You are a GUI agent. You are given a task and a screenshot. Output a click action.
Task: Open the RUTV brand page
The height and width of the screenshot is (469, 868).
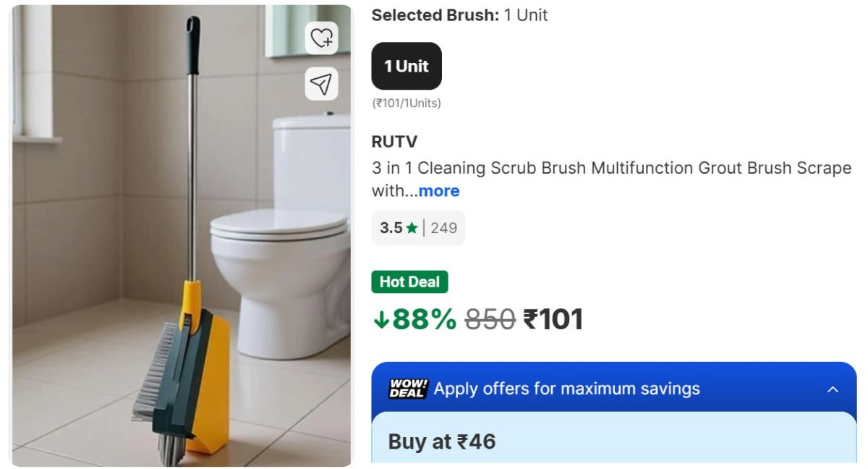coord(394,142)
